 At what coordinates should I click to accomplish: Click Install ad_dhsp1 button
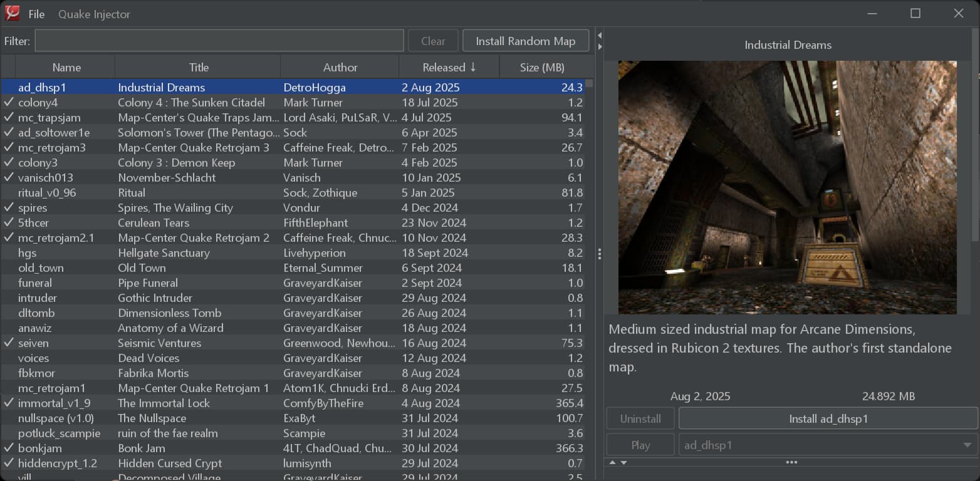click(828, 419)
